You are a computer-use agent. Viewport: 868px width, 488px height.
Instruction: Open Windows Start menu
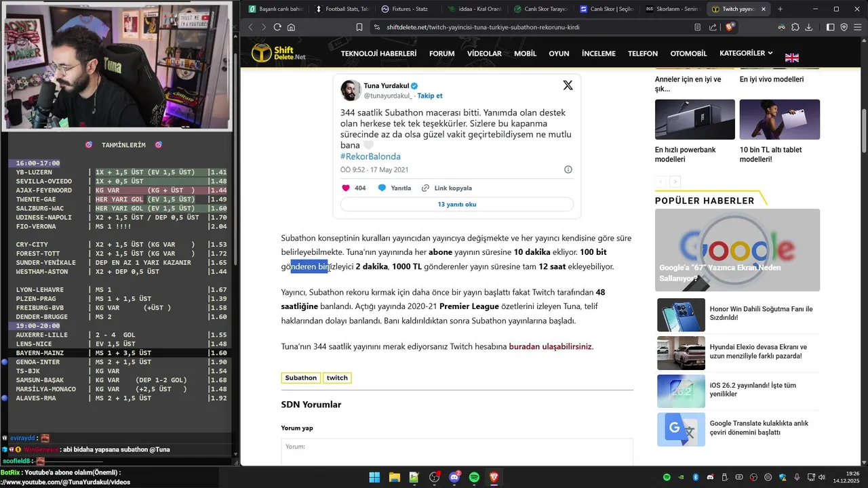click(x=374, y=477)
